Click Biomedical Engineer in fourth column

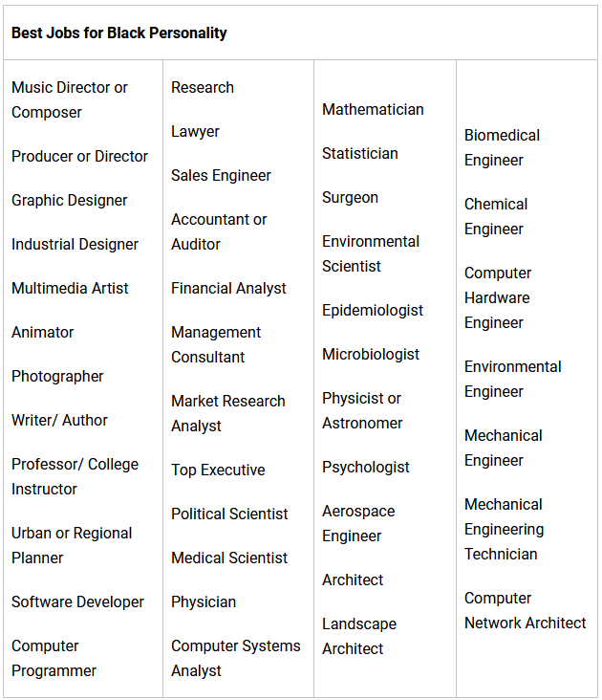(502, 147)
